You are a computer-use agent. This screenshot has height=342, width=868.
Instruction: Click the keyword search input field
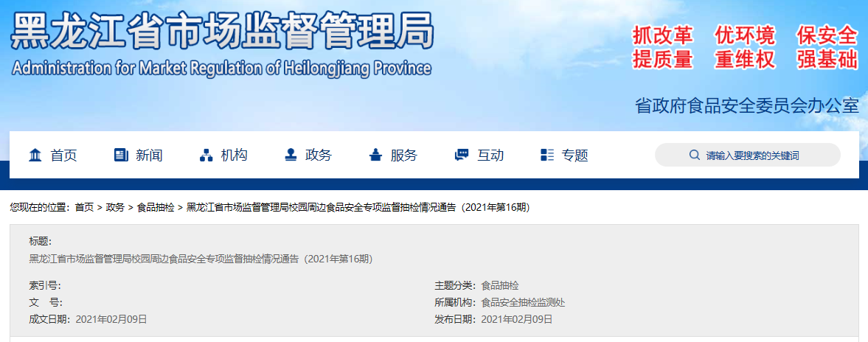760,156
